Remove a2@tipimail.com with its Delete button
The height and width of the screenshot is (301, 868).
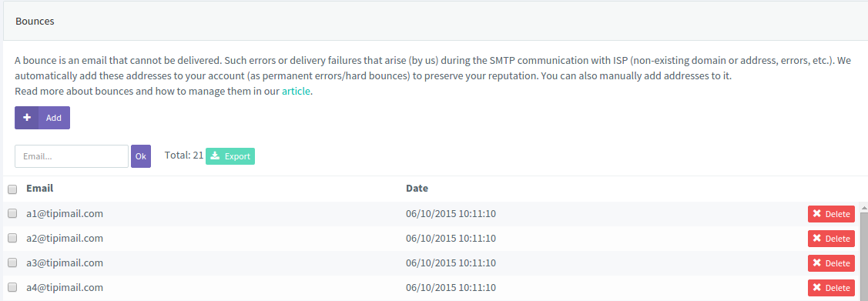831,239
